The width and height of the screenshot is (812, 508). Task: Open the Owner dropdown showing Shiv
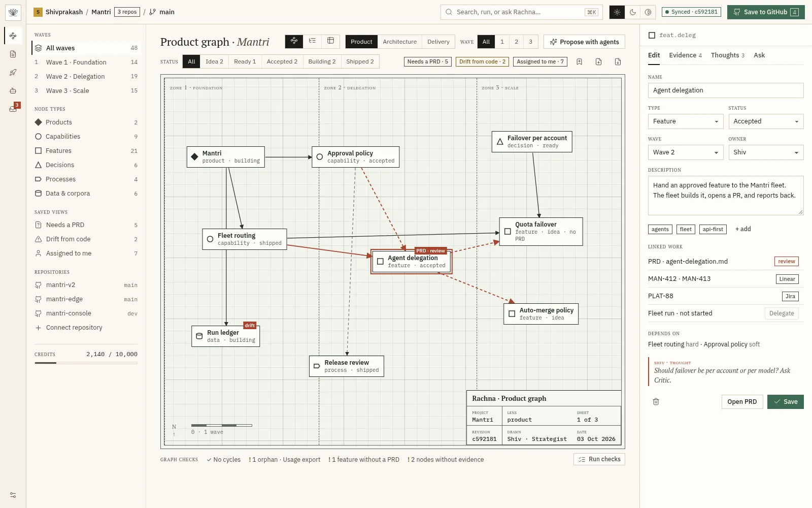[766, 152]
